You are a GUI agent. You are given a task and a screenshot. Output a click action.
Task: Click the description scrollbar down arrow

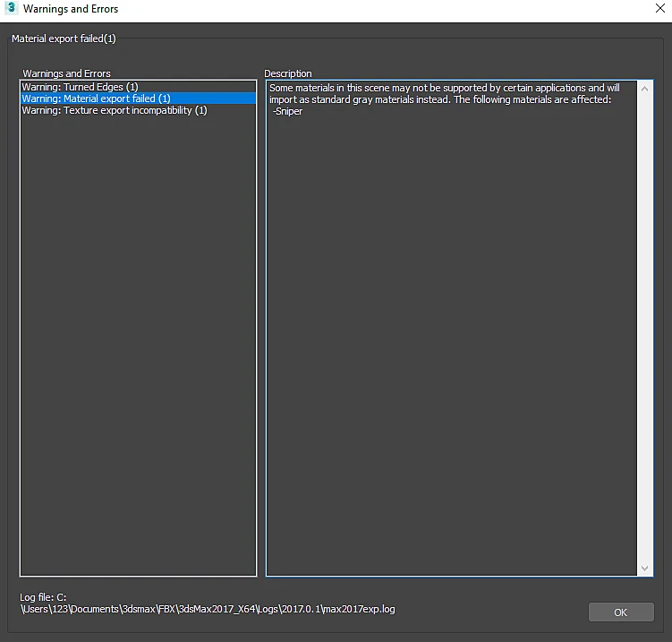click(644, 568)
